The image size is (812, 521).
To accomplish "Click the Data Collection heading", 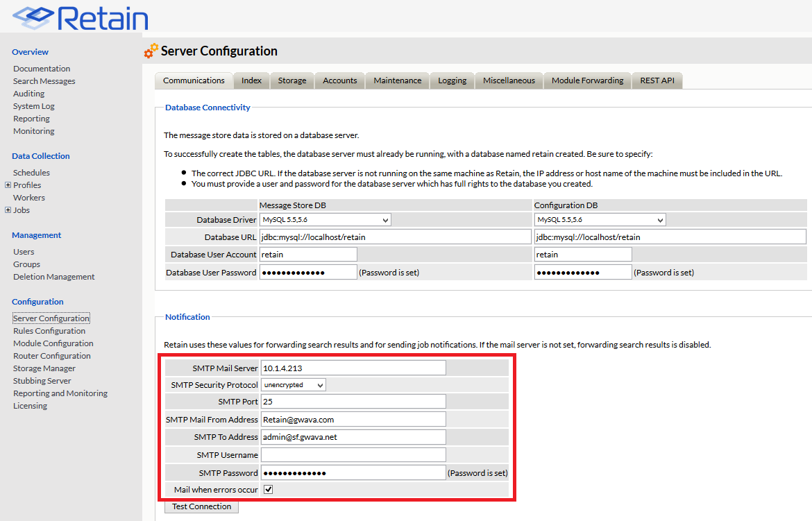I will pos(41,156).
